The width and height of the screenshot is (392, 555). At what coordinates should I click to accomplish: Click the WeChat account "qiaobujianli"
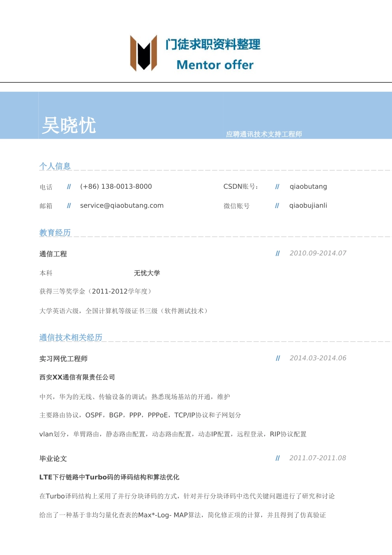(308, 205)
